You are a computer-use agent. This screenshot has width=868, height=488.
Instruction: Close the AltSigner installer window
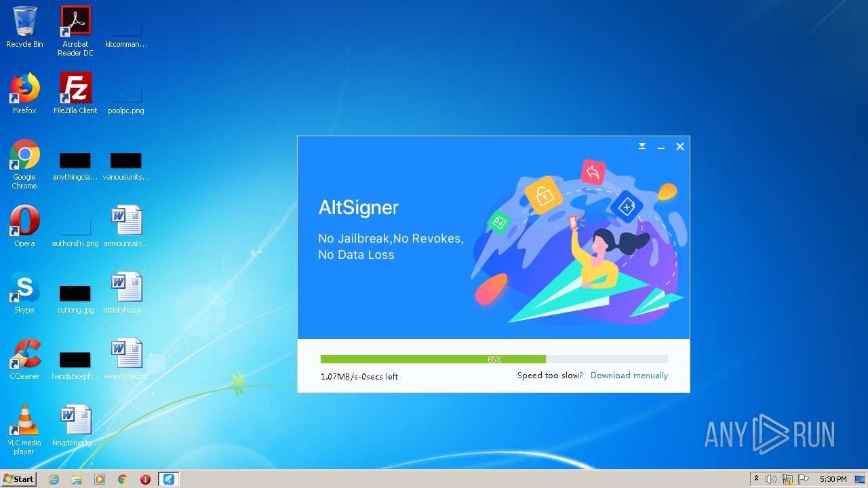(x=680, y=146)
